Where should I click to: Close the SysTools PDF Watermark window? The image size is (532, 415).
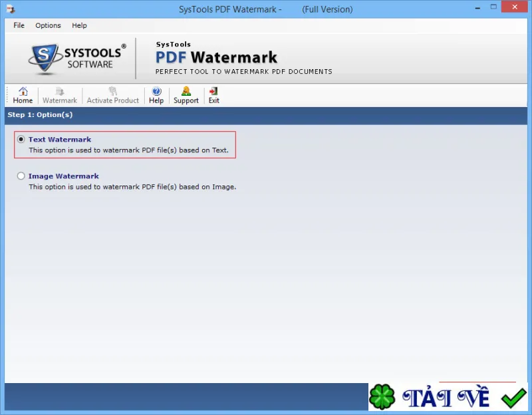point(514,7)
